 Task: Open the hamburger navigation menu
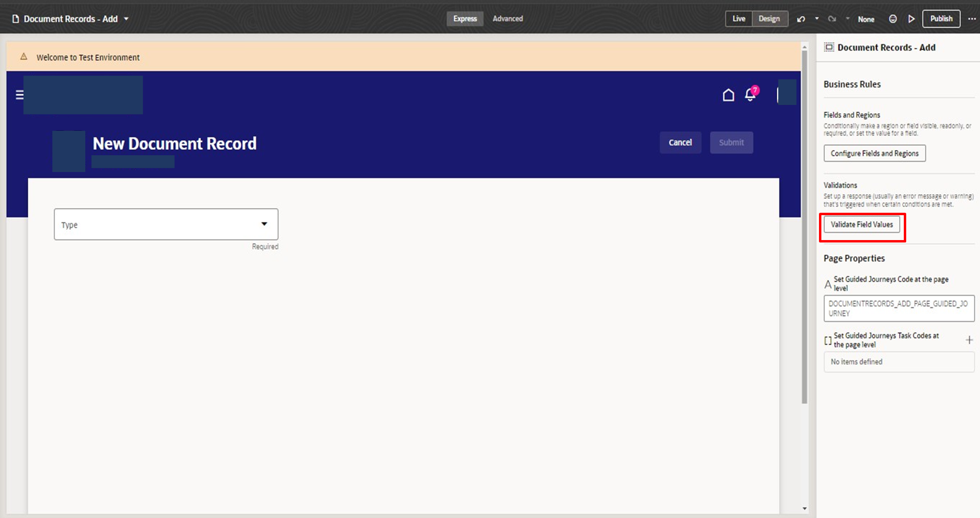tap(19, 94)
